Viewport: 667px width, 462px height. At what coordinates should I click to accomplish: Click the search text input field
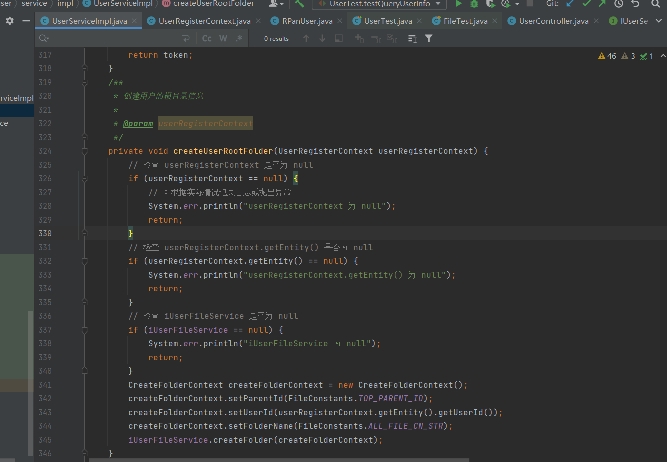pyautogui.click(x=115, y=38)
